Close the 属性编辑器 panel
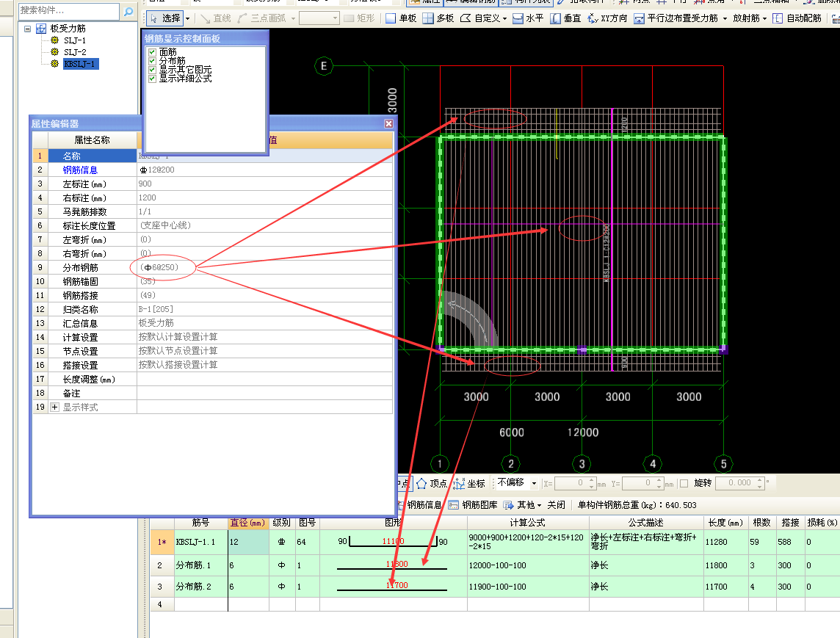 pyautogui.click(x=388, y=124)
